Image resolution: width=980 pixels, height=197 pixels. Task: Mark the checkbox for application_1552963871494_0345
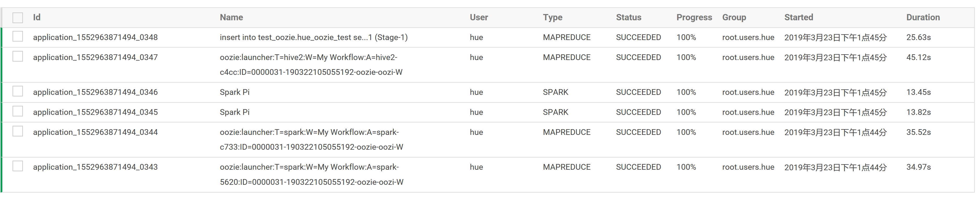tap(17, 111)
